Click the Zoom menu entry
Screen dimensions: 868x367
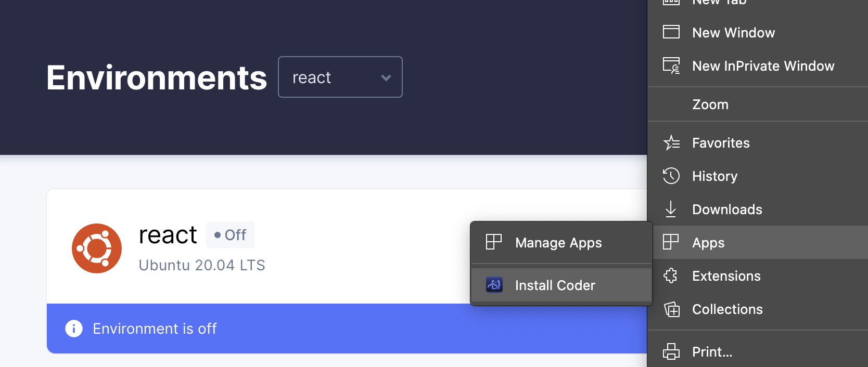coord(758,104)
